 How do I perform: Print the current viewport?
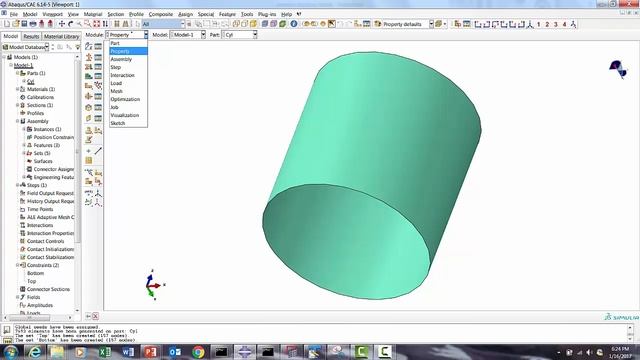click(33, 24)
